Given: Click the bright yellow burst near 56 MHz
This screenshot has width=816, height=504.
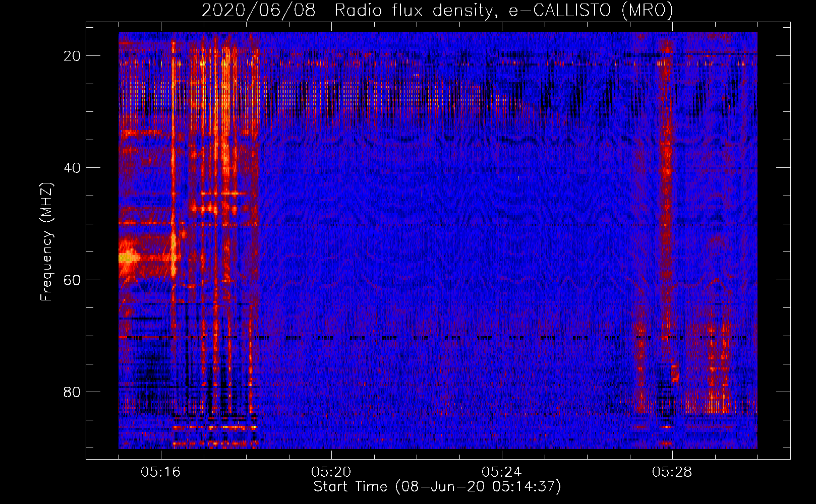Looking at the screenshot, I should [128, 258].
